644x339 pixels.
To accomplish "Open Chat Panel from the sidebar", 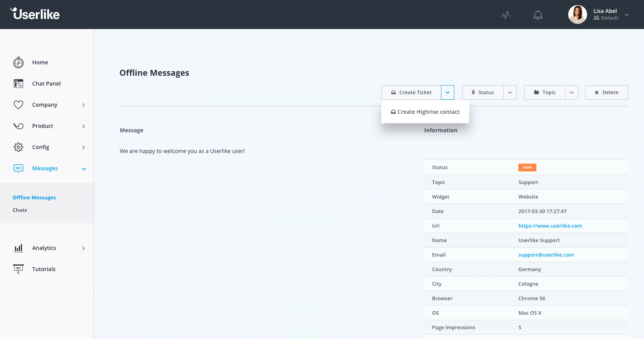I will 46,84.
